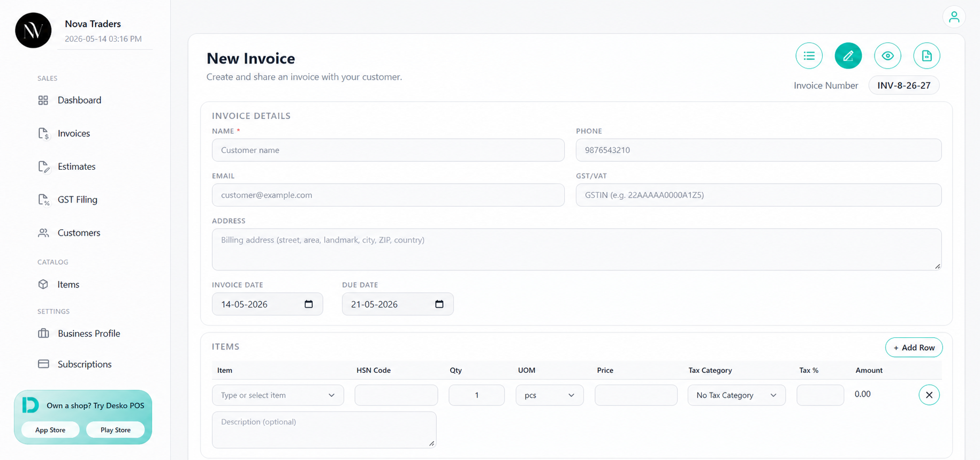980x460 pixels.
Task: Focus the Phone number field
Action: [758, 150]
